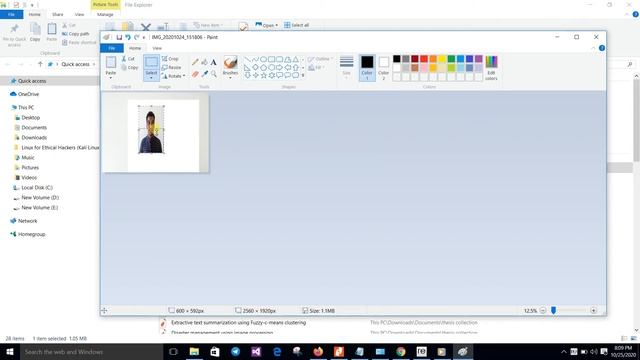Open File Explorer File menu
The width and height of the screenshot is (640, 360).
[11, 14]
